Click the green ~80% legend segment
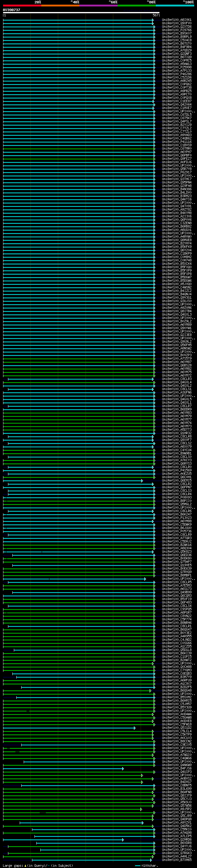Viewport: 197px width, 868px height. click(x=137, y=6)
